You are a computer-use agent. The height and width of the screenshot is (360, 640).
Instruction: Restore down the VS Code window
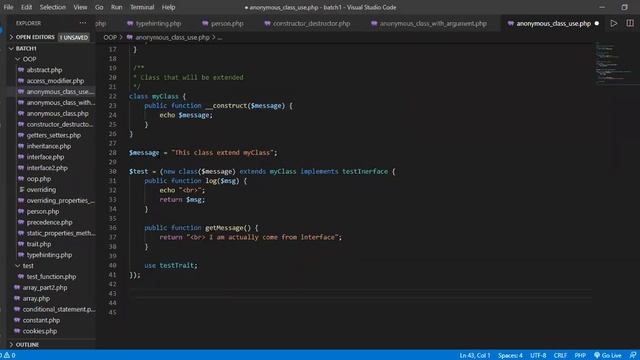pos(624,7)
